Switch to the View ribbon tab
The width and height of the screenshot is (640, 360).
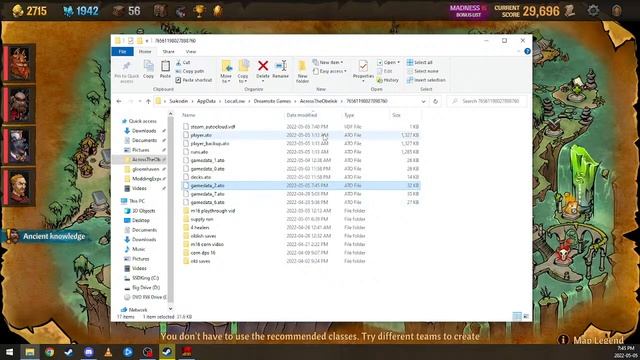(x=191, y=51)
